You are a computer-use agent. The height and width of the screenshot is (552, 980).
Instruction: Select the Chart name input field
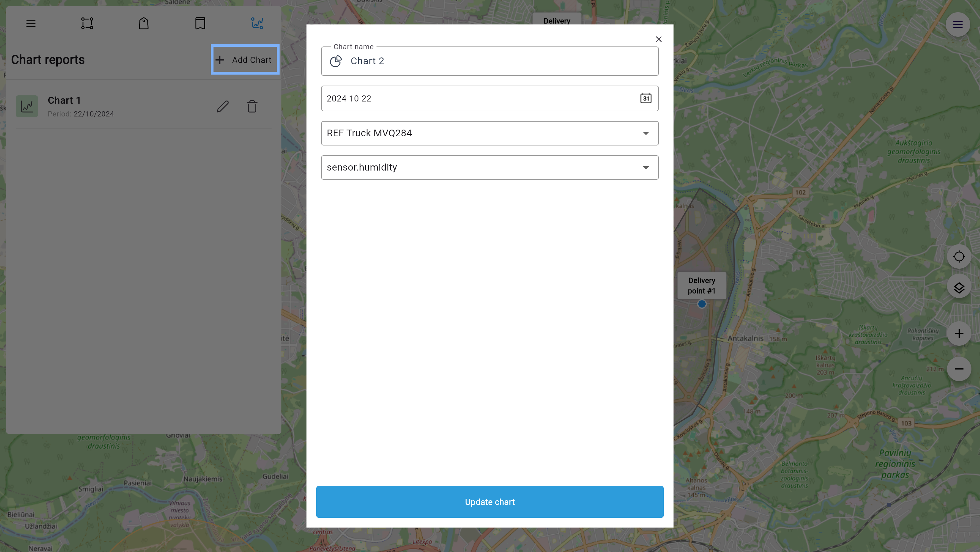click(490, 61)
